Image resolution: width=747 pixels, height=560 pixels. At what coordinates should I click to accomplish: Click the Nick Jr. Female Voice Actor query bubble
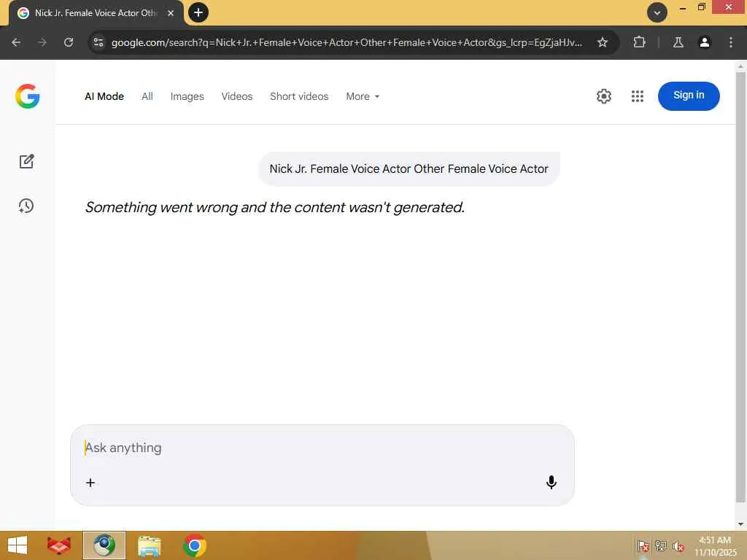409,169
